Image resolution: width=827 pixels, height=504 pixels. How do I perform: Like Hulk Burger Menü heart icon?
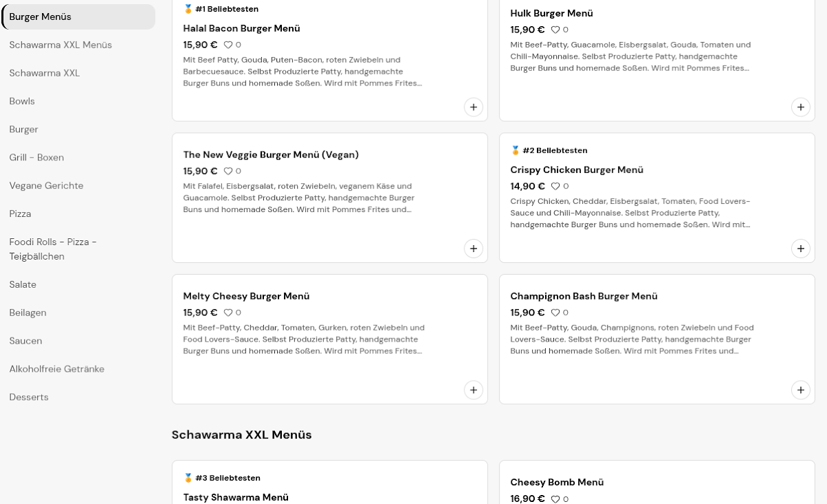[555, 30]
